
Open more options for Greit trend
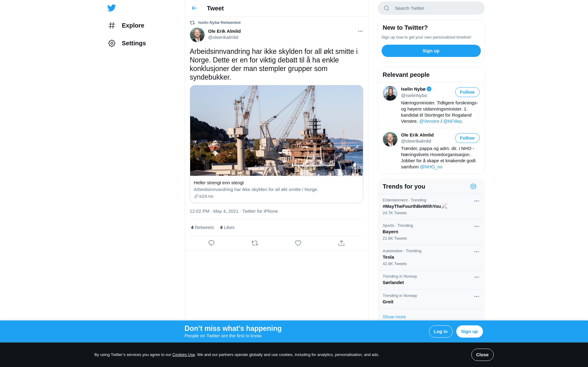(x=477, y=297)
